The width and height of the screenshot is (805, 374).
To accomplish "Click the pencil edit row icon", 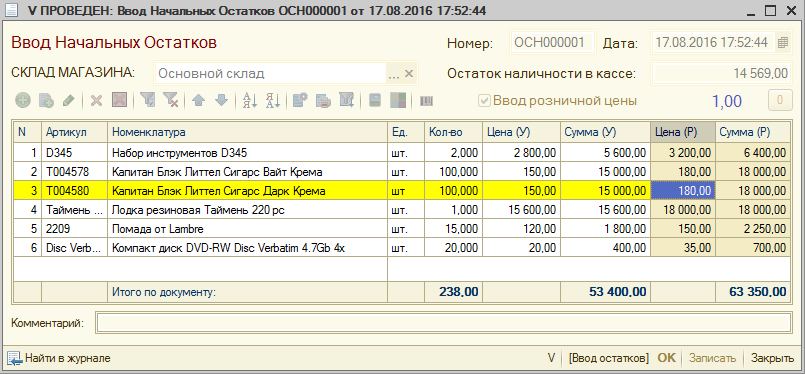I will coord(68,100).
